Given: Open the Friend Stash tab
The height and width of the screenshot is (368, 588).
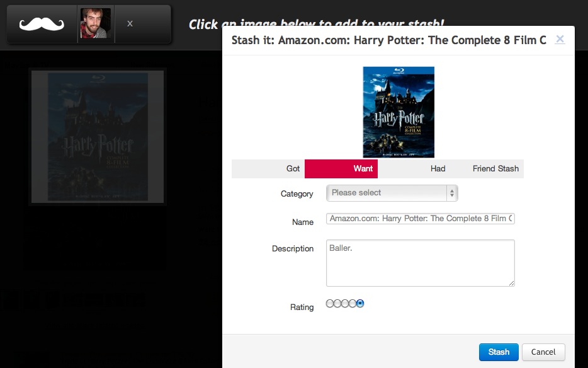Looking at the screenshot, I should (x=487, y=169).
